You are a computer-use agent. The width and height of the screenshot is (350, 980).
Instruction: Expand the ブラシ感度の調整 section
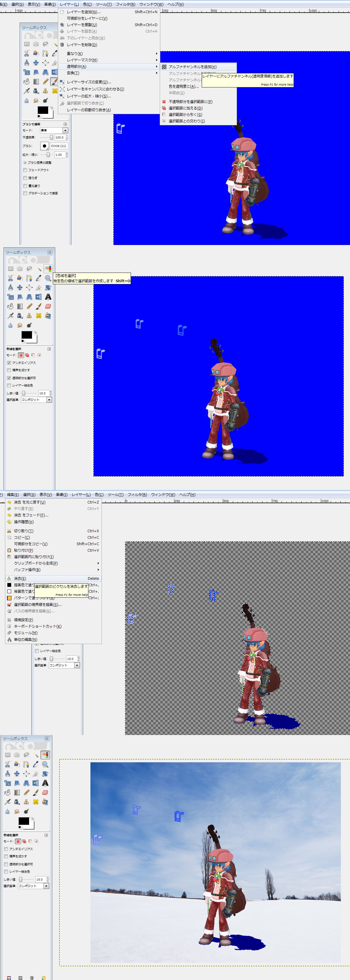(x=25, y=163)
